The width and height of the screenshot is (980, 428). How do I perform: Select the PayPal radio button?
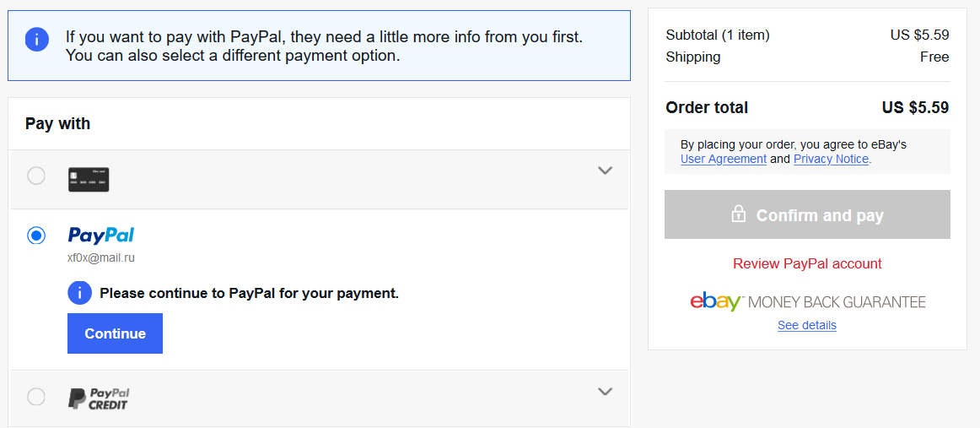[x=36, y=236]
